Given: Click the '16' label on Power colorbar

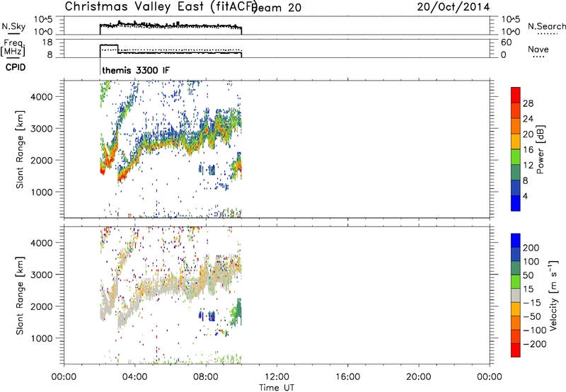Looking at the screenshot, I should tap(528, 150).
